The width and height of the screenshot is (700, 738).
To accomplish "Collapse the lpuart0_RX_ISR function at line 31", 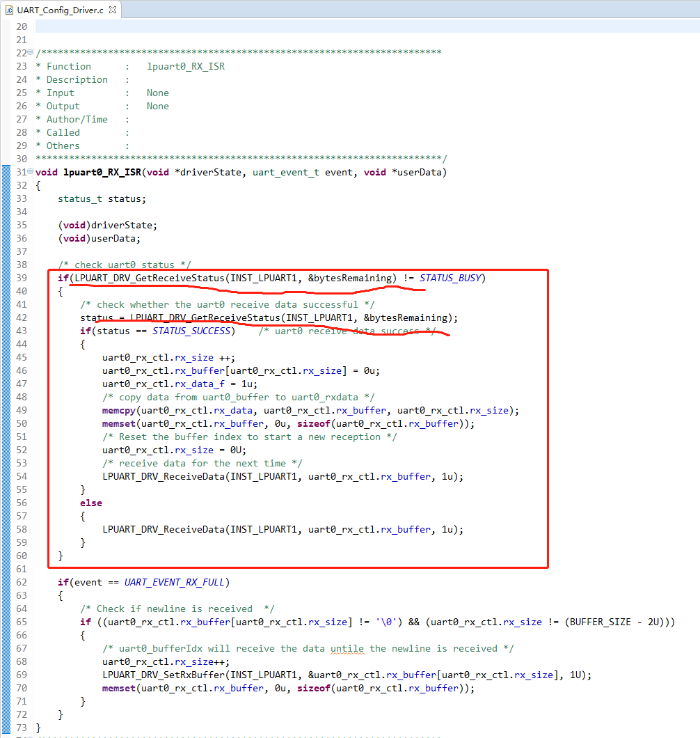I will tap(29, 172).
